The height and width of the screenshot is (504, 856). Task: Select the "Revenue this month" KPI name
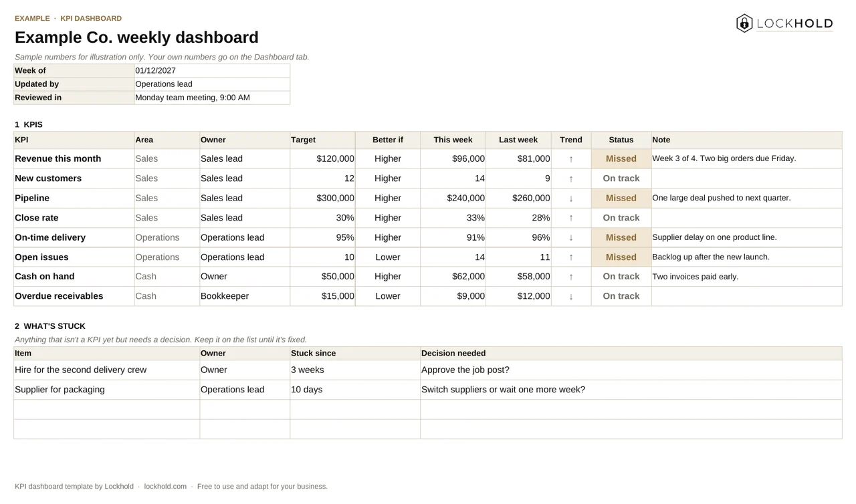(x=58, y=159)
